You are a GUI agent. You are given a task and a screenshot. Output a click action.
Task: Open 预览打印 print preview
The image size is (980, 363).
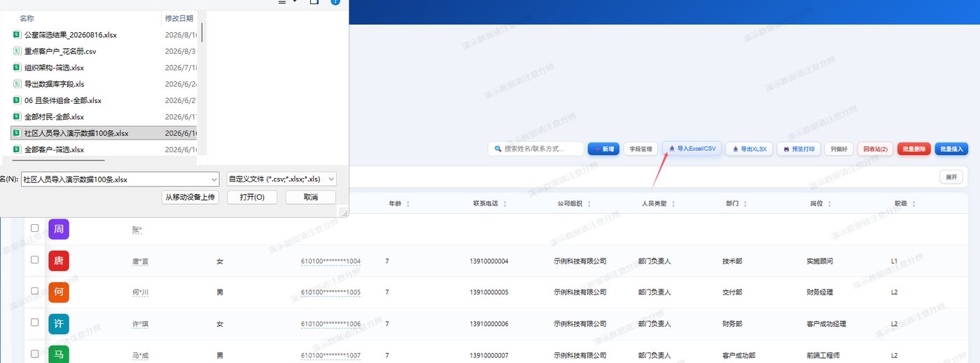pyautogui.click(x=798, y=149)
